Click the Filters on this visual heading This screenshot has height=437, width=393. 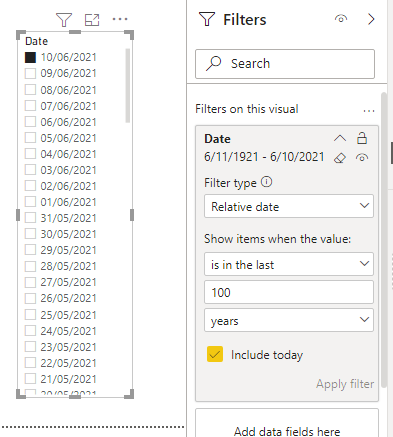point(247,109)
